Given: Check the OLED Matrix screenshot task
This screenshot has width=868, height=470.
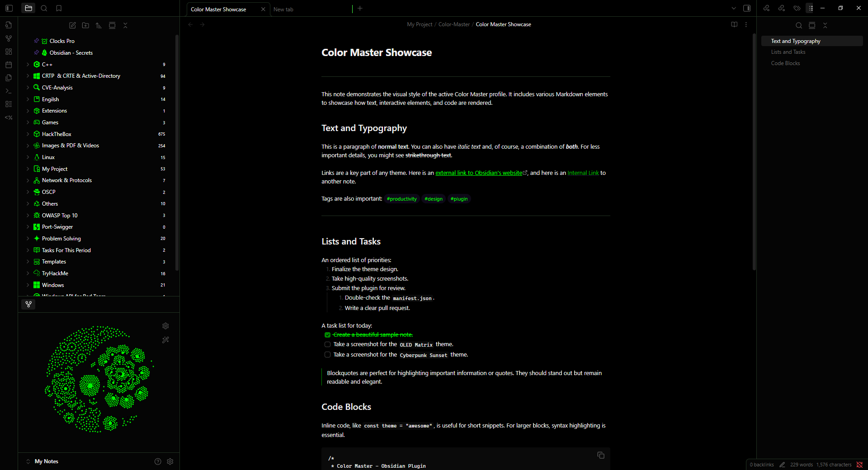Looking at the screenshot, I should click(327, 344).
